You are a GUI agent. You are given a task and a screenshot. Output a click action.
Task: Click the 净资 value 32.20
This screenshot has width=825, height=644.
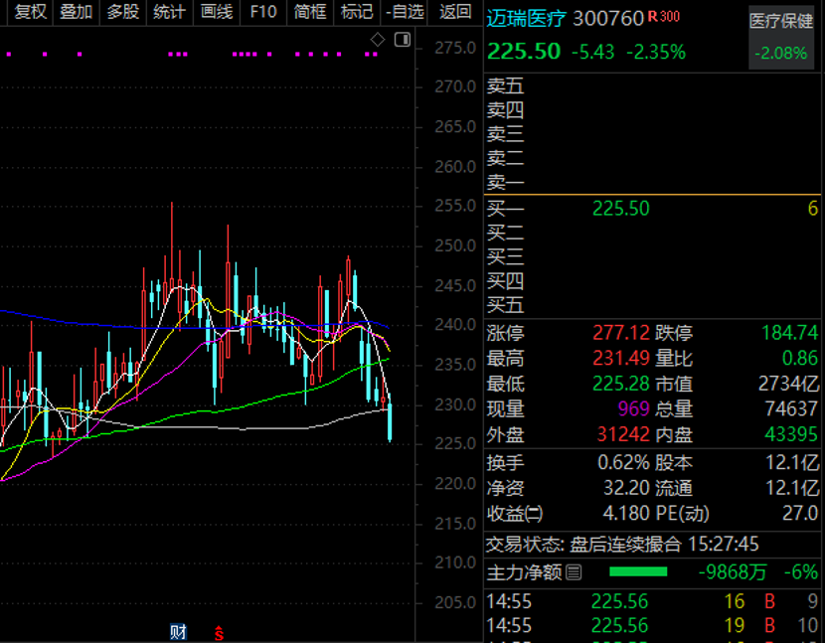pos(626,488)
